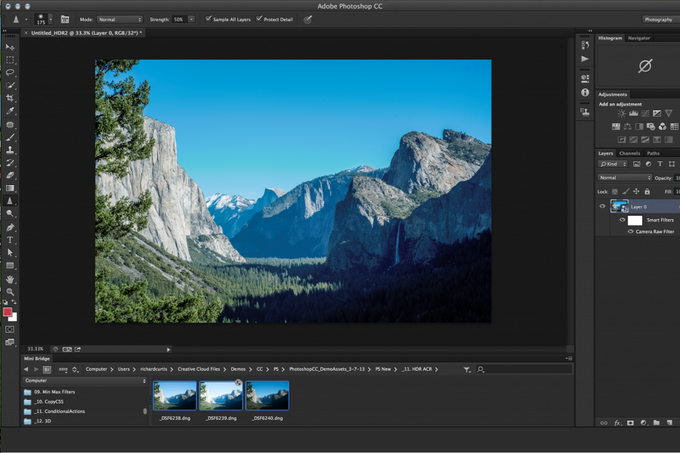The width and height of the screenshot is (680, 453).
Task: Select the Hand tool
Action: [10, 280]
